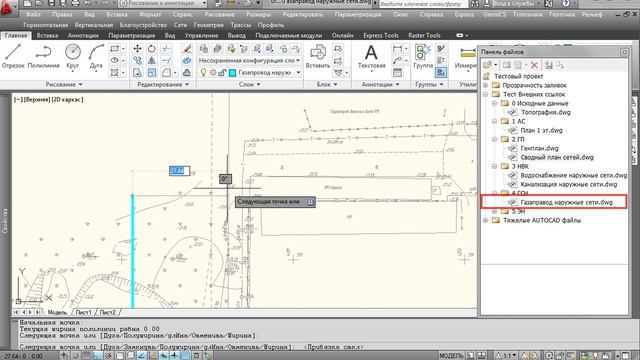
Task: Click Вставить block insert button
Action: click(x=318, y=56)
